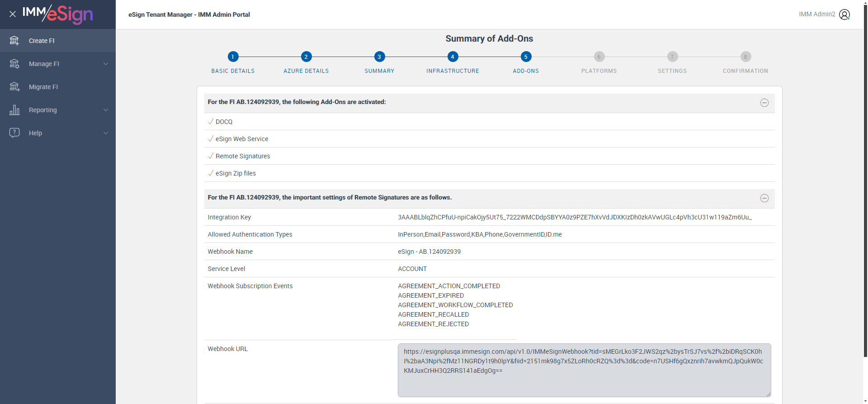Screen dimensions: 868x404
Task: Click the Remote Signatures add-on row
Action: pyautogui.click(x=489, y=156)
